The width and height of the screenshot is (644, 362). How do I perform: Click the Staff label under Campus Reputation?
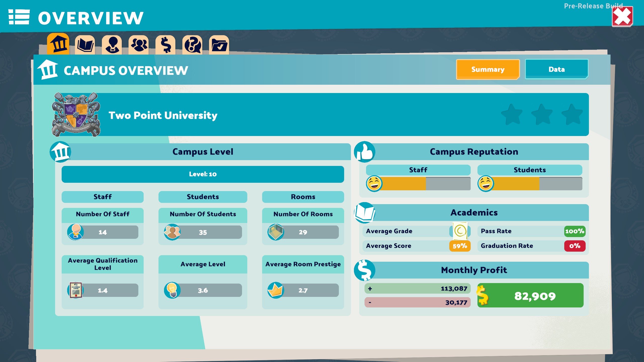pyautogui.click(x=418, y=170)
